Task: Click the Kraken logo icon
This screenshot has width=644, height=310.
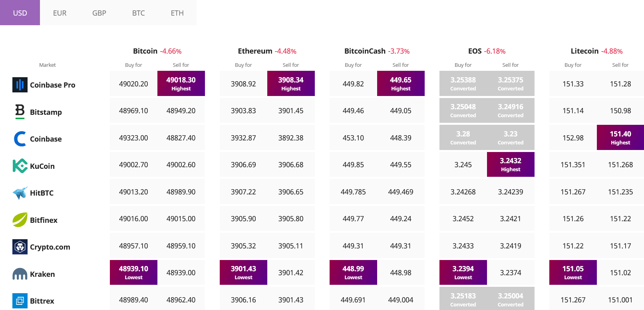Action: click(20, 274)
